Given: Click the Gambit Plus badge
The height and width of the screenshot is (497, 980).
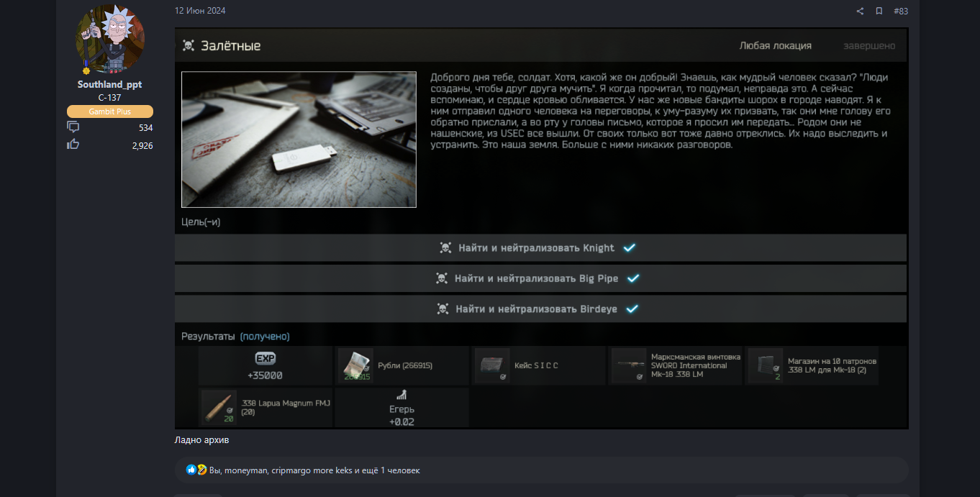Looking at the screenshot, I should (x=109, y=111).
